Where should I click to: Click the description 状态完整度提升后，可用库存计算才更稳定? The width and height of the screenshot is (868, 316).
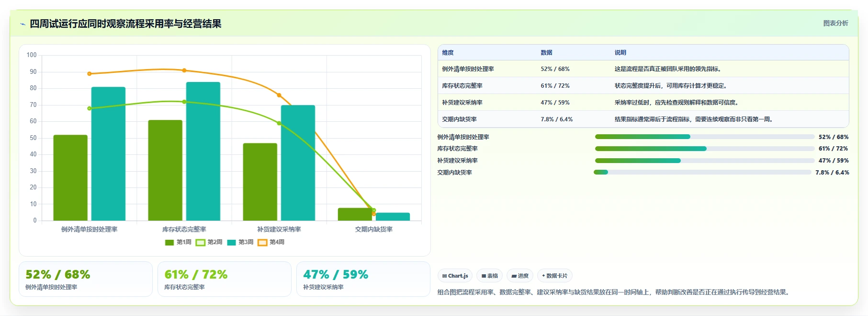672,86
